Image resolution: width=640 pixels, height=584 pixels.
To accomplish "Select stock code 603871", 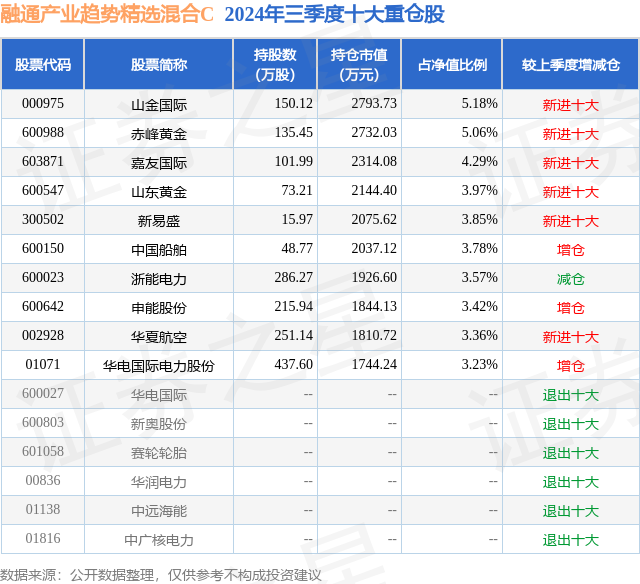I will click(43, 162).
